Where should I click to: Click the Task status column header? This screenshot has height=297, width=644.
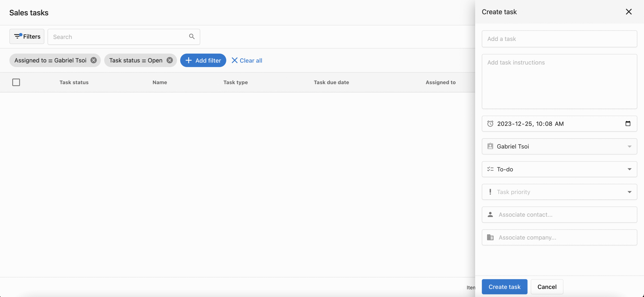(74, 82)
